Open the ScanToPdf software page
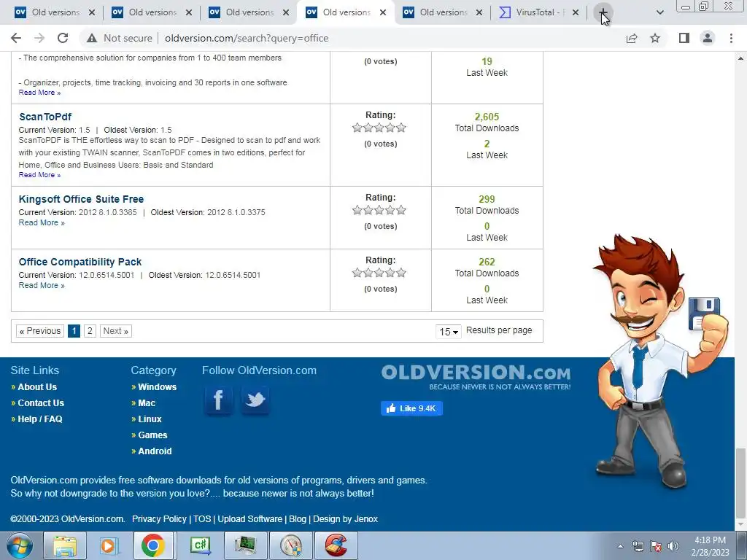 [45, 117]
